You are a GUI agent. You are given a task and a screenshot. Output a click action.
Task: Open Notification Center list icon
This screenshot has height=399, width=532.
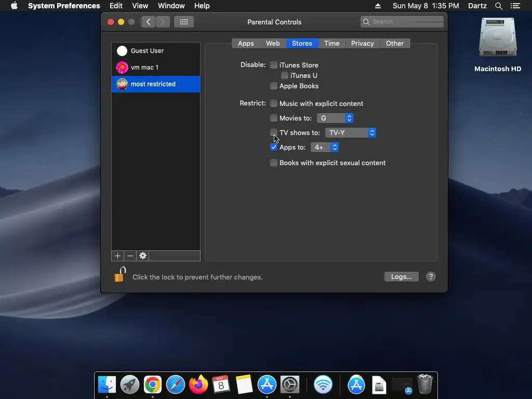[515, 6]
